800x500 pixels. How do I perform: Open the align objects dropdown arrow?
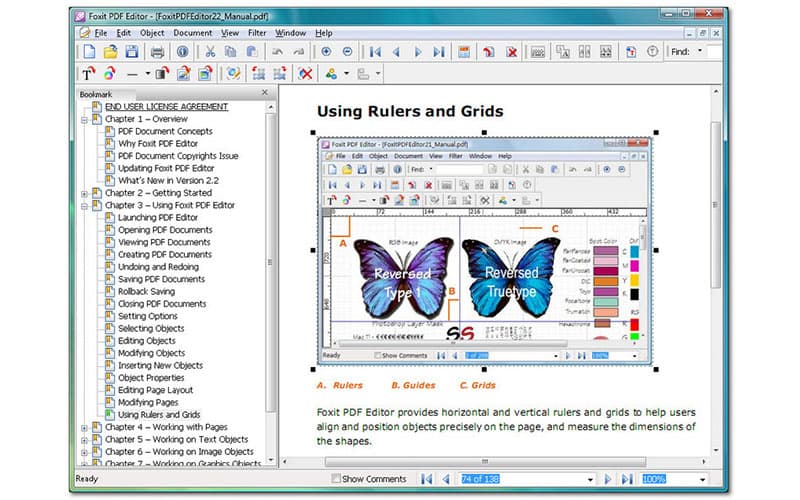[x=346, y=74]
